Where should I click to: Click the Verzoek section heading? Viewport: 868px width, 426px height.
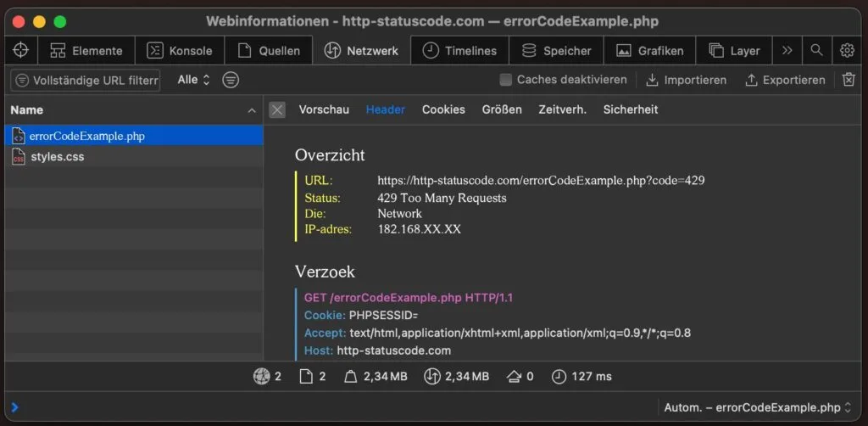(325, 272)
